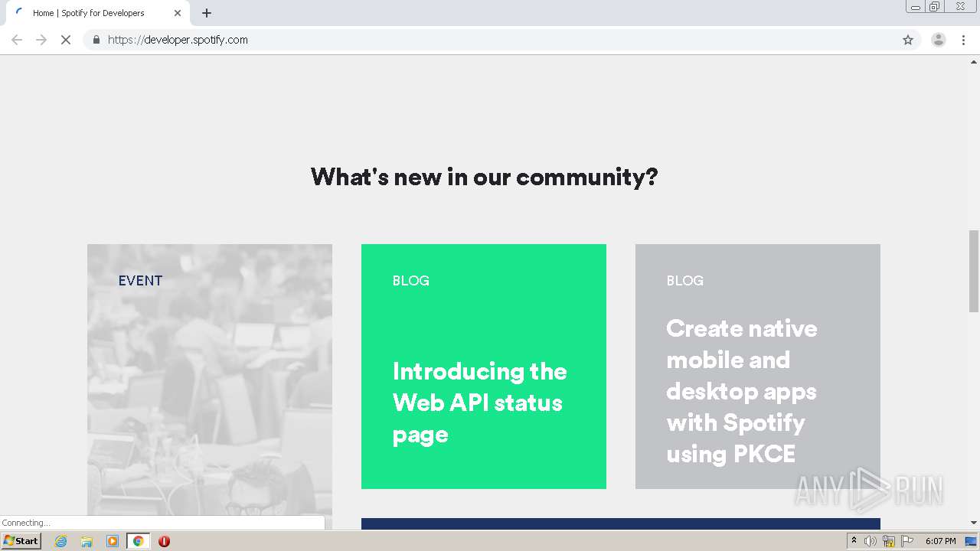980x551 pixels.
Task: Bookmark this page with star icon
Action: coord(908,40)
